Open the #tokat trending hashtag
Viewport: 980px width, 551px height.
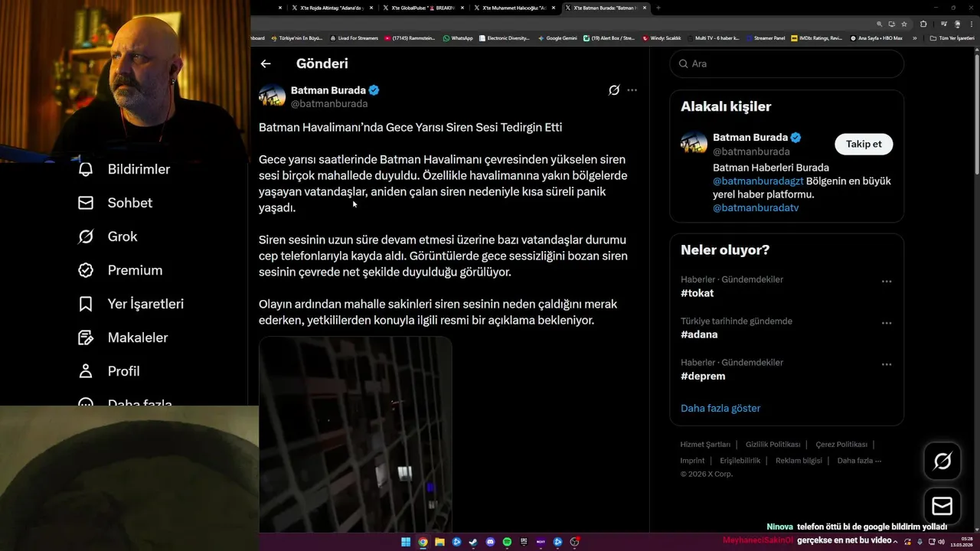pyautogui.click(x=697, y=293)
